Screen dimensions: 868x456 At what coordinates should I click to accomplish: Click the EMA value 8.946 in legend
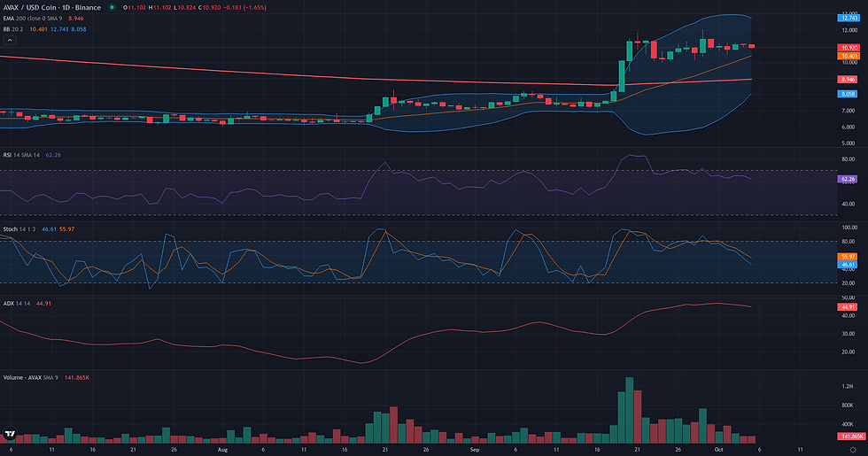(x=76, y=19)
